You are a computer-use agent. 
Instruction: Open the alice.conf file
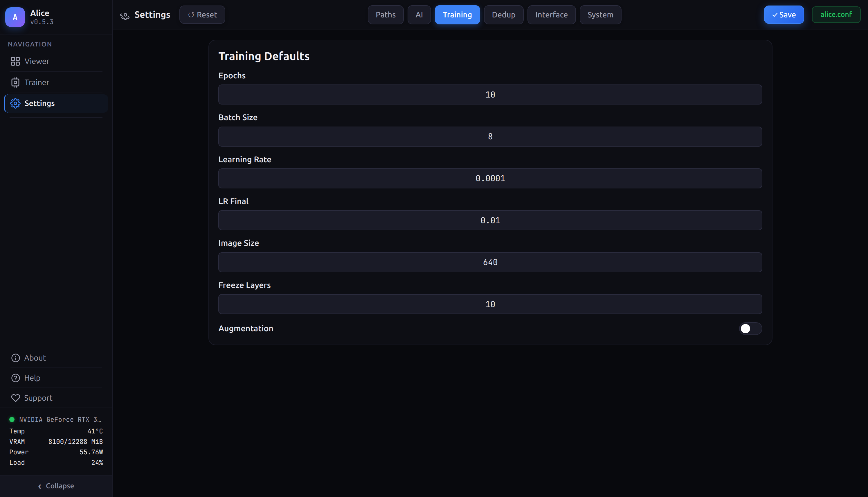(835, 15)
